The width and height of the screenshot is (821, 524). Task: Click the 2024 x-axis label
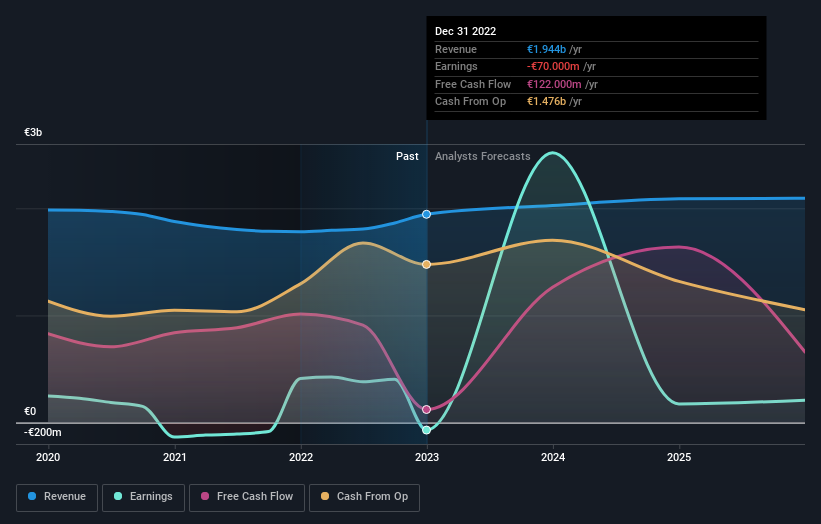point(553,457)
